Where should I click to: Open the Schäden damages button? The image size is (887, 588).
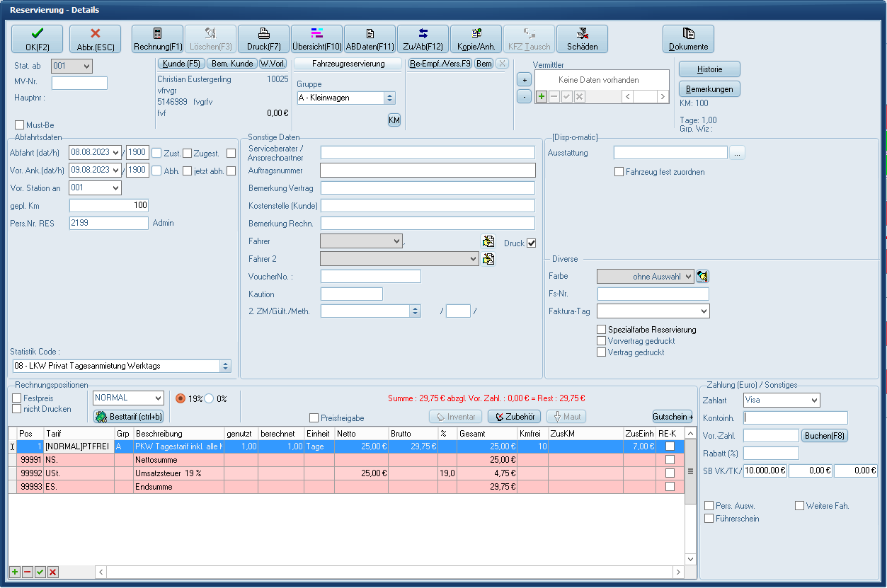coord(582,39)
